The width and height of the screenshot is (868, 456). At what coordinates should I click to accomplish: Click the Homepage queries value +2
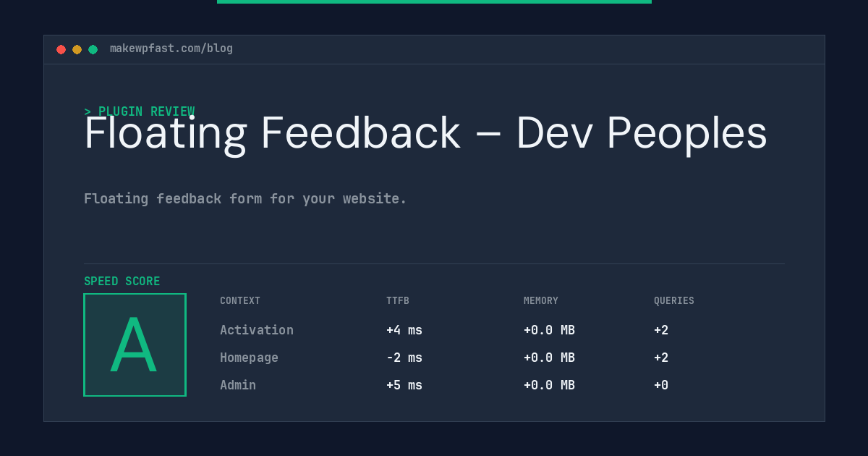click(x=661, y=358)
